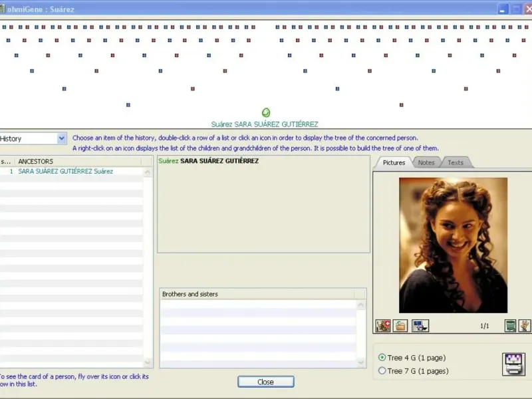Click the portrait photo thumbnail
The width and height of the screenshot is (532, 399).
(453, 245)
